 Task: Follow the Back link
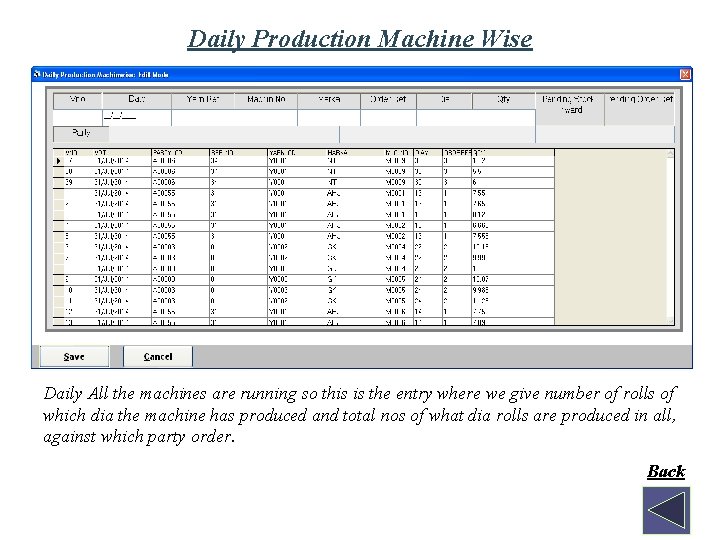coord(666,471)
